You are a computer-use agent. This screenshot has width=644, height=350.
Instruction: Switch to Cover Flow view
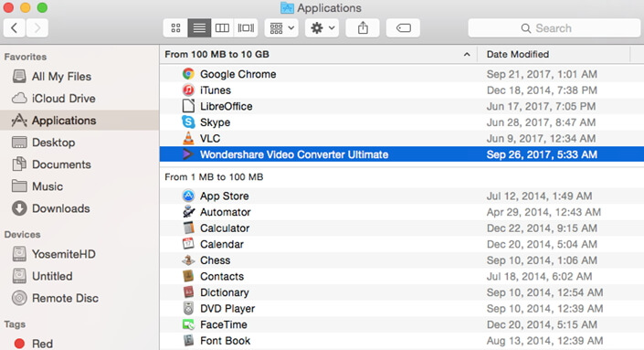(246, 28)
